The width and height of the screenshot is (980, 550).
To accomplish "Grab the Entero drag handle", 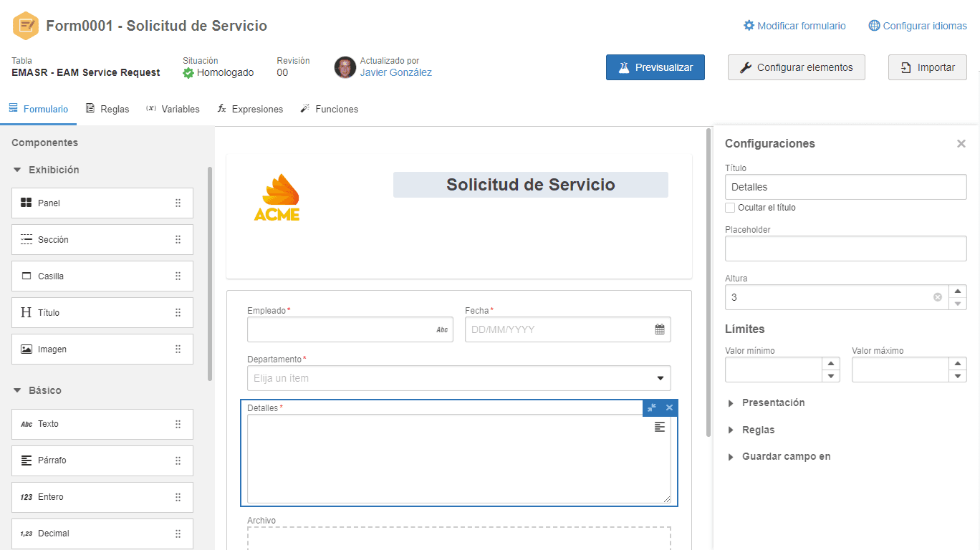I will click(178, 497).
